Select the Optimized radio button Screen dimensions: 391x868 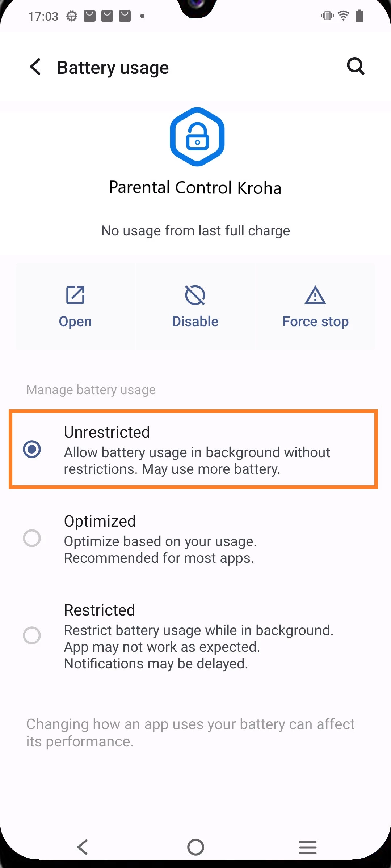point(32,538)
